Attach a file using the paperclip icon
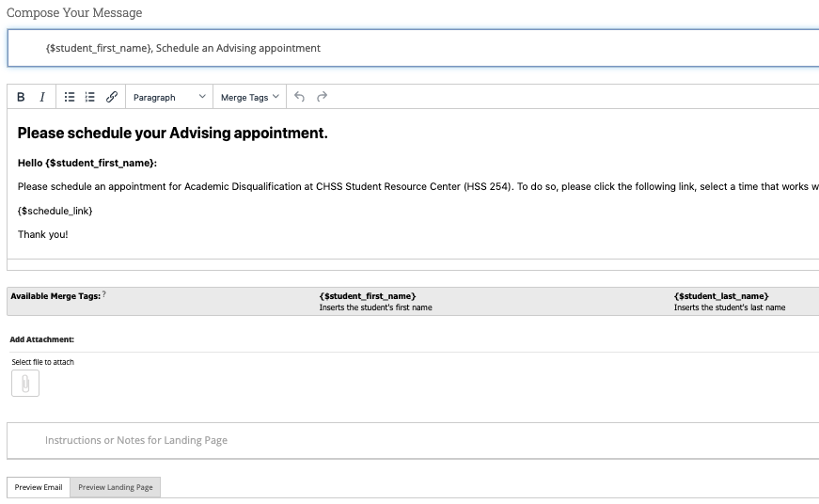Screen dimensions: 819x504 [25, 384]
